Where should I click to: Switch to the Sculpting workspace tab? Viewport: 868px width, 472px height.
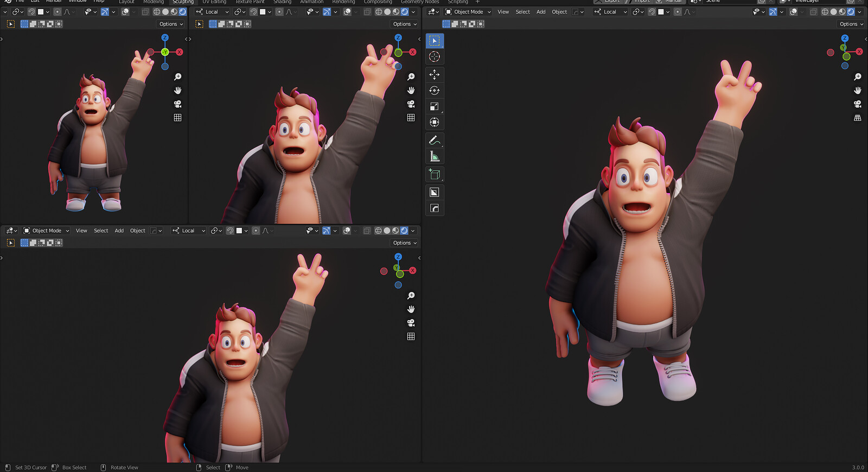(x=183, y=2)
